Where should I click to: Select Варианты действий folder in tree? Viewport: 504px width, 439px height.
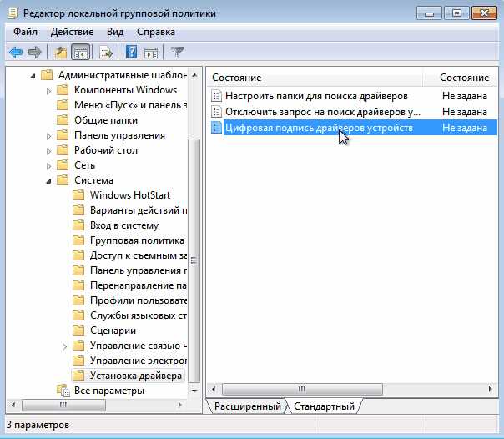[x=139, y=210]
